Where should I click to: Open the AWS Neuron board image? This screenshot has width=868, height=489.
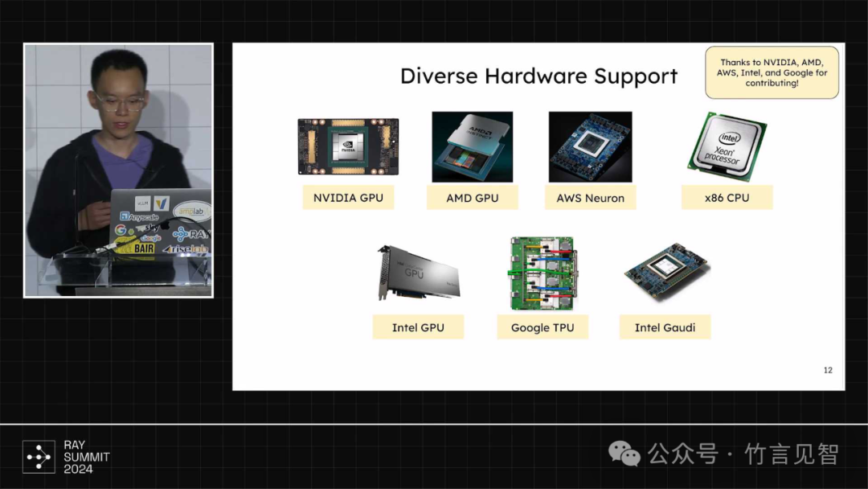pos(590,146)
